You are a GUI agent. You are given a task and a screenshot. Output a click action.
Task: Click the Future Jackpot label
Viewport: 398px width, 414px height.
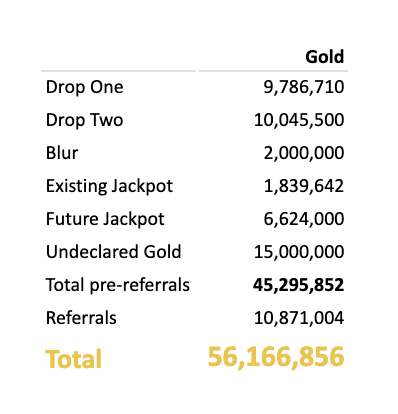coord(105,219)
